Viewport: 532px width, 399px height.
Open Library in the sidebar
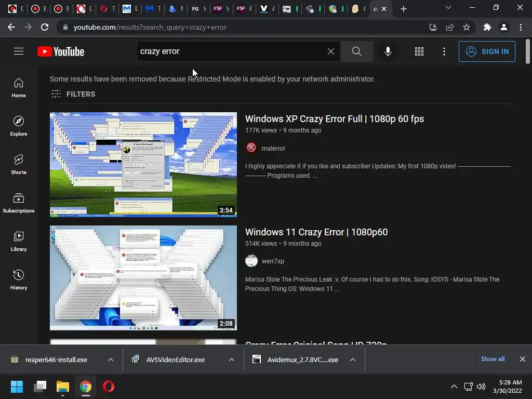[19, 241]
